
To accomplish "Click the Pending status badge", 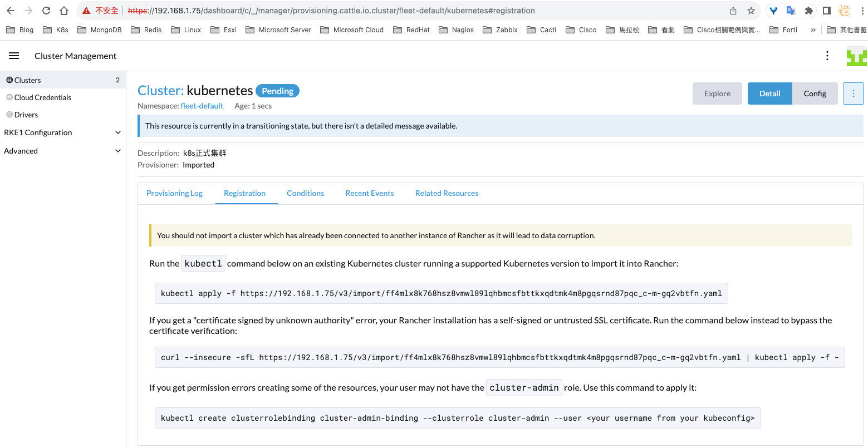I will point(277,91).
